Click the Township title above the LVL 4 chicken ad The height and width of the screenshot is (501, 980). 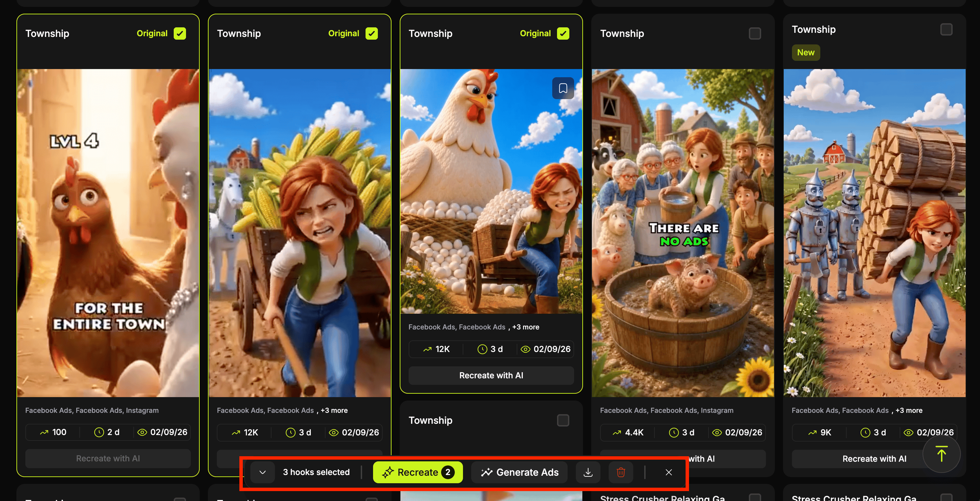click(x=47, y=33)
